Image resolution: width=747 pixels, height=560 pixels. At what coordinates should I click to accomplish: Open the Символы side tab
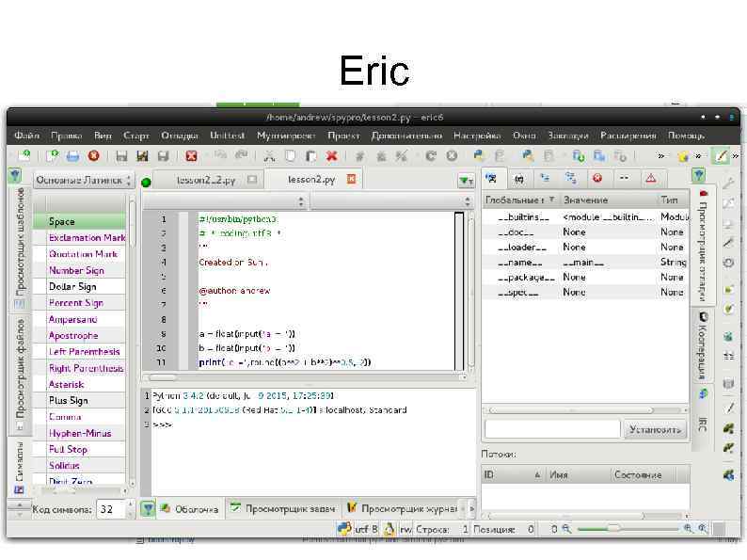[19, 467]
